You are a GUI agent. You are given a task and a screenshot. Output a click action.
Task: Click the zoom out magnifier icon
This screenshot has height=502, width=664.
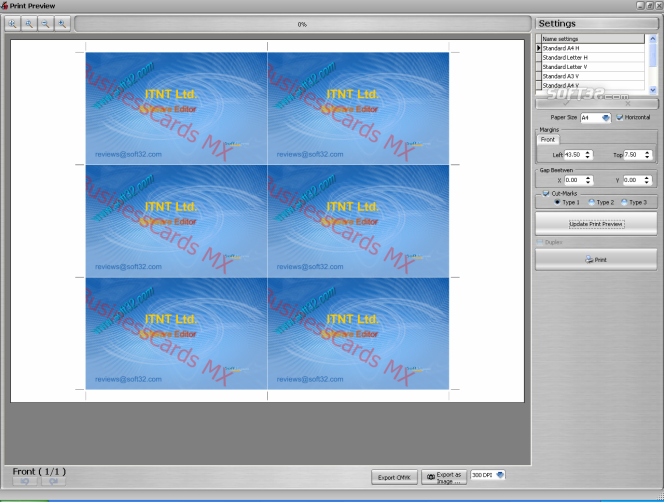coord(45,24)
